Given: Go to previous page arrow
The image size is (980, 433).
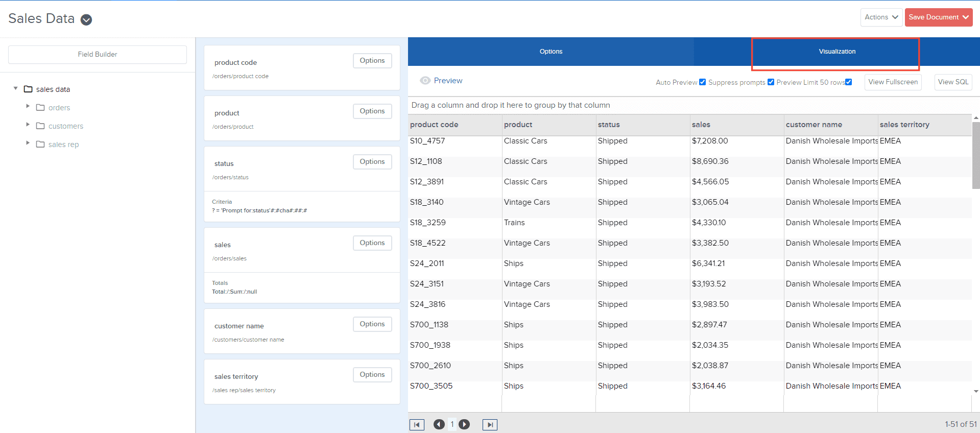Looking at the screenshot, I should tap(439, 424).
